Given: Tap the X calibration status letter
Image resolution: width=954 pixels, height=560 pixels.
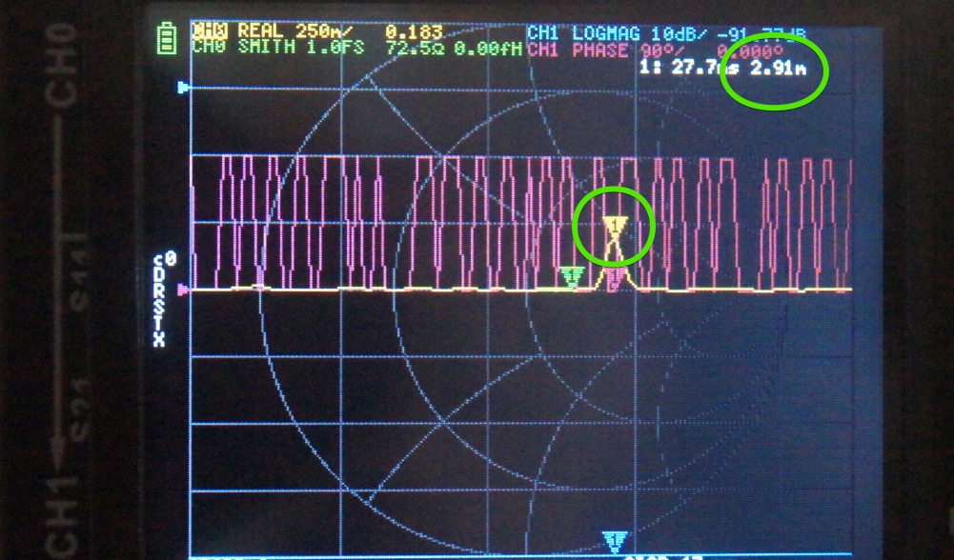Looking at the screenshot, I should pyautogui.click(x=159, y=339).
